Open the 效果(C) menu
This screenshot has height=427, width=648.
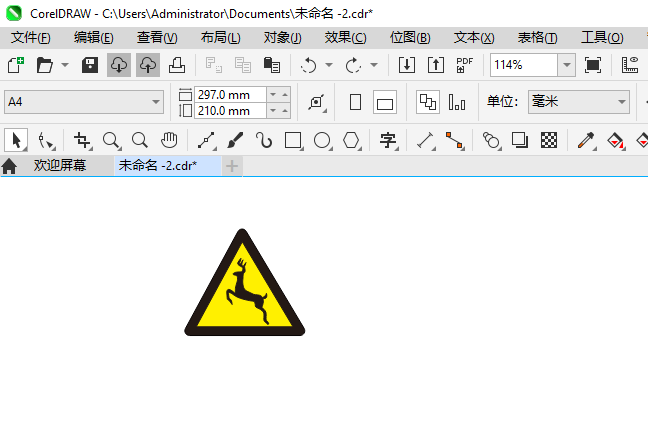tap(345, 38)
